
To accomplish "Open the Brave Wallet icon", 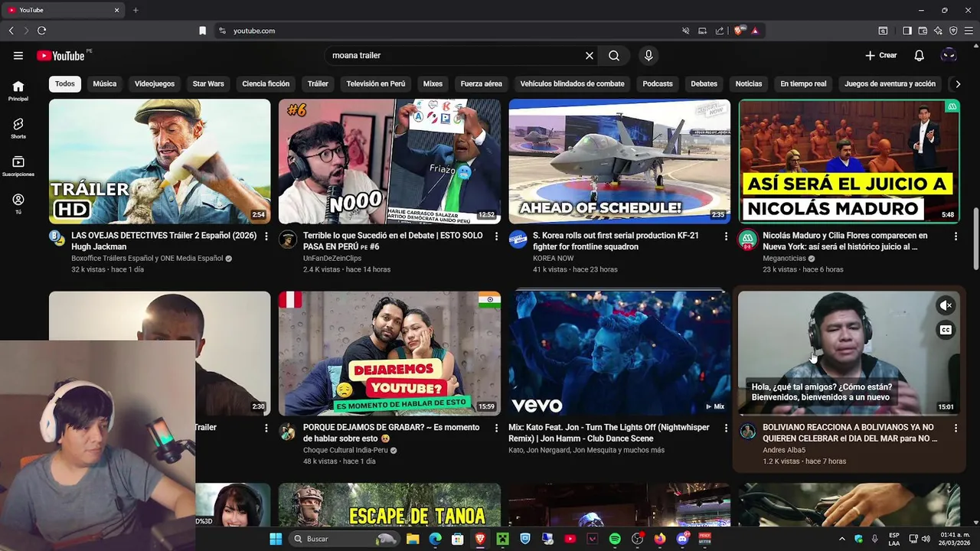I will tap(923, 31).
